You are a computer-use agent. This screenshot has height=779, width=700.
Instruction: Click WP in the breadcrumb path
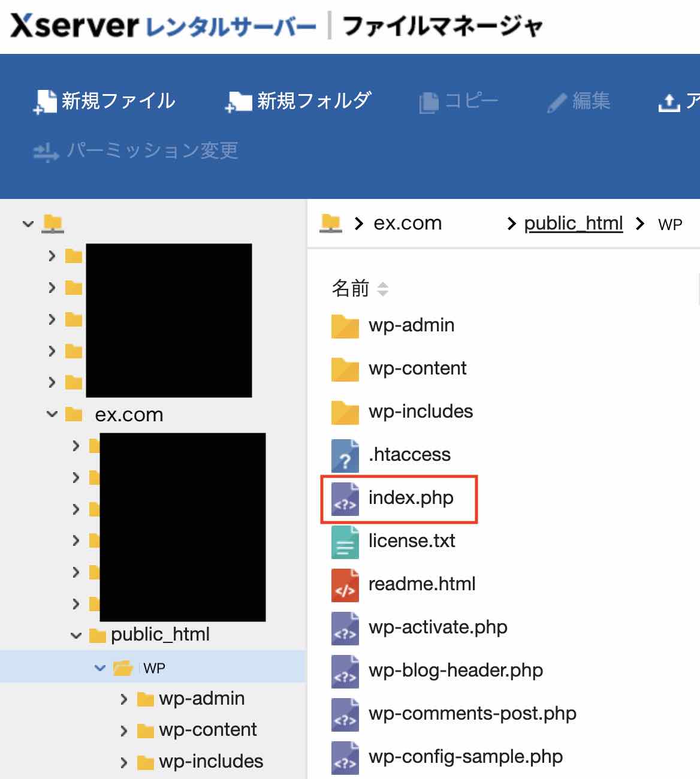click(670, 225)
